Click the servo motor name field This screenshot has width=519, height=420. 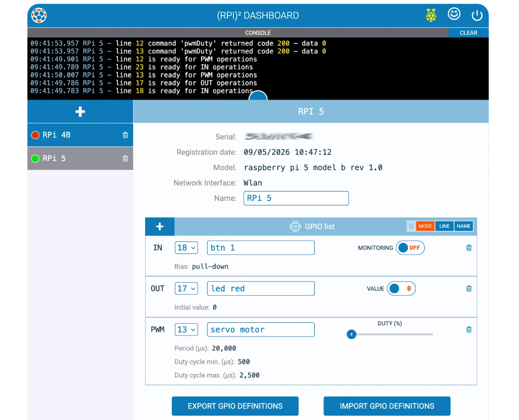[261, 329]
